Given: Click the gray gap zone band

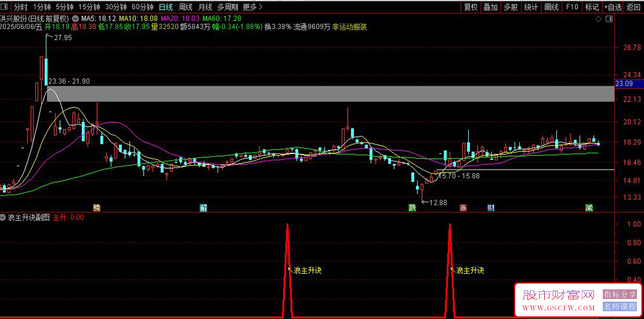Looking at the screenshot, I should point(330,94).
